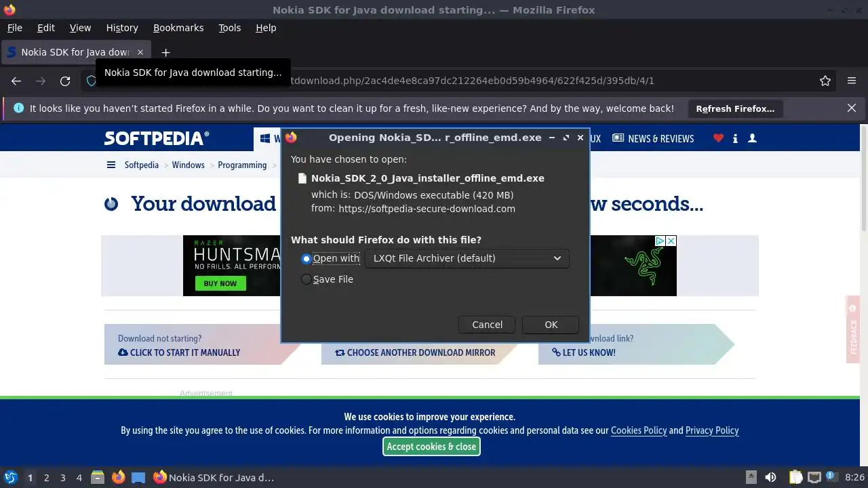Click the update notifier tray icon

831,476
